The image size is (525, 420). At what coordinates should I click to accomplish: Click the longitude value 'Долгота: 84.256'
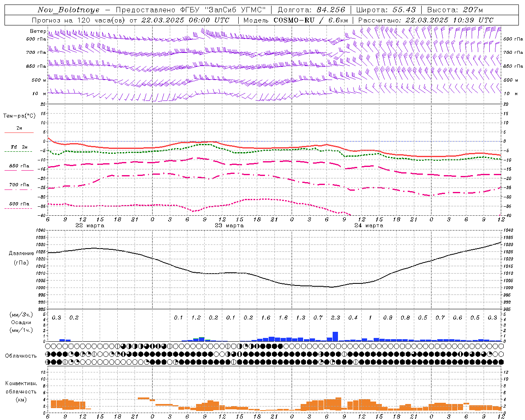pyautogui.click(x=311, y=10)
